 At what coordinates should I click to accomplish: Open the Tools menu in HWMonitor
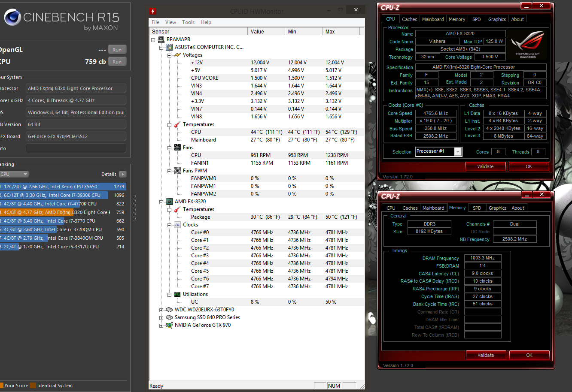coord(188,22)
